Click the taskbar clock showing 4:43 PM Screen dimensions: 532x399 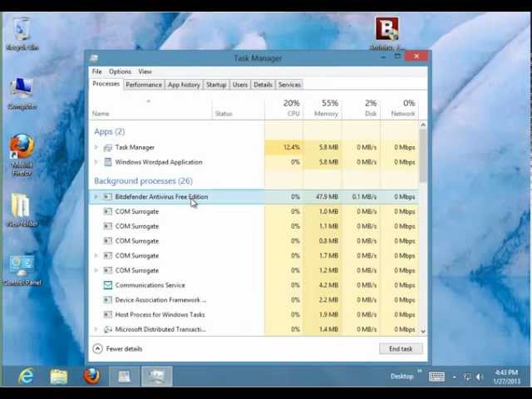[x=506, y=377]
